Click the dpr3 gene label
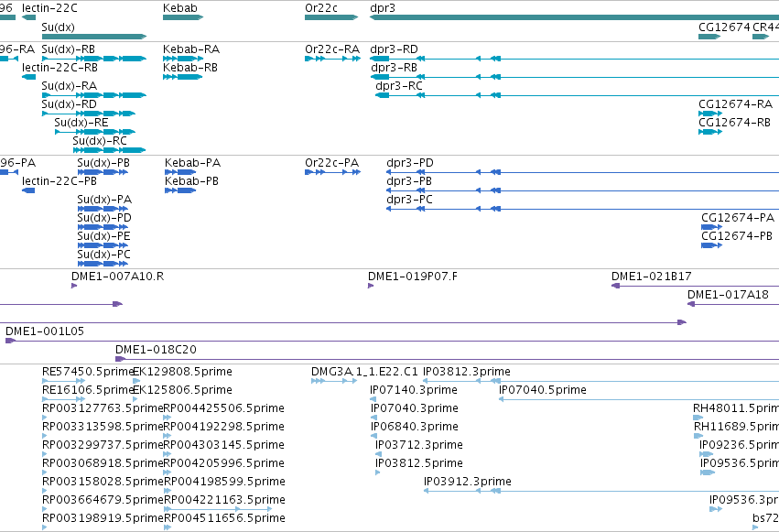Image resolution: width=779 pixels, height=532 pixels. (x=383, y=8)
